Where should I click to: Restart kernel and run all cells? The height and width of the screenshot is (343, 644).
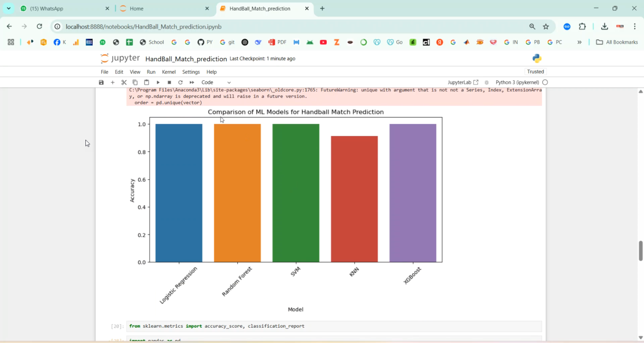(192, 82)
